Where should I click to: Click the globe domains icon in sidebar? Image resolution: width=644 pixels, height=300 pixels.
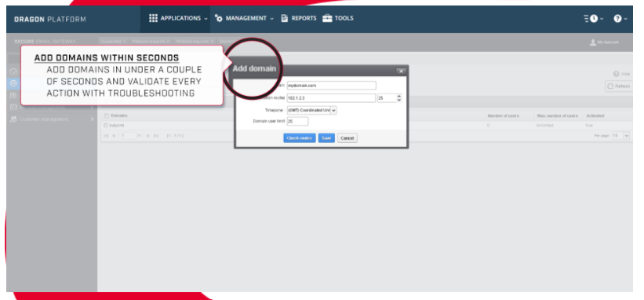(13, 83)
